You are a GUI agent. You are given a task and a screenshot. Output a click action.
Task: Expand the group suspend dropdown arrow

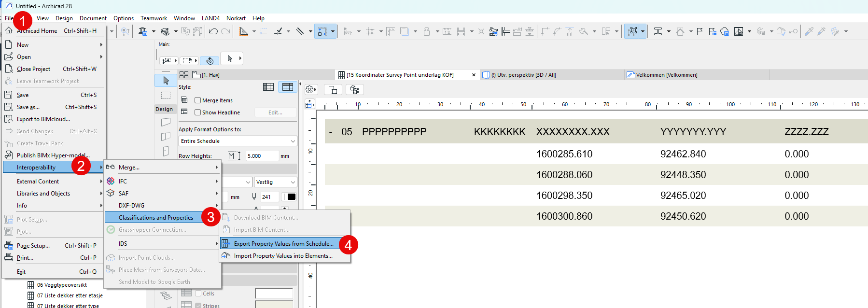pyautogui.click(x=643, y=31)
